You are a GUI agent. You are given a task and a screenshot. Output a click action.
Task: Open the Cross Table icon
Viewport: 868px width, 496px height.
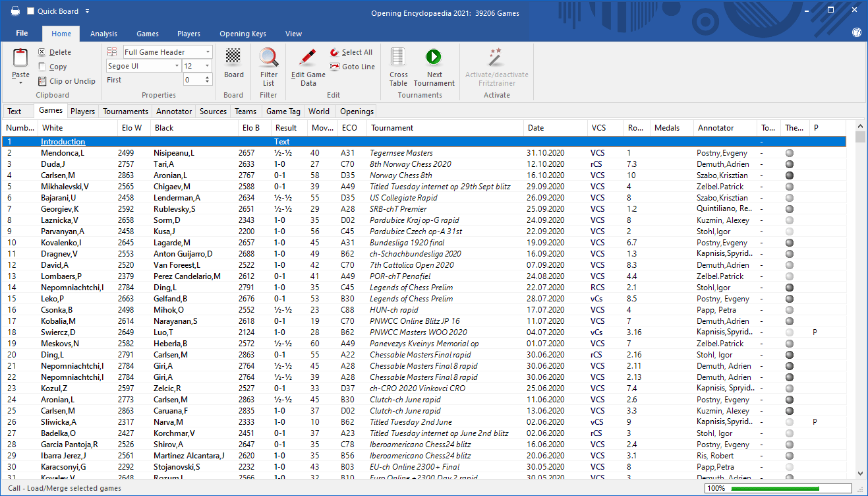[x=398, y=57]
